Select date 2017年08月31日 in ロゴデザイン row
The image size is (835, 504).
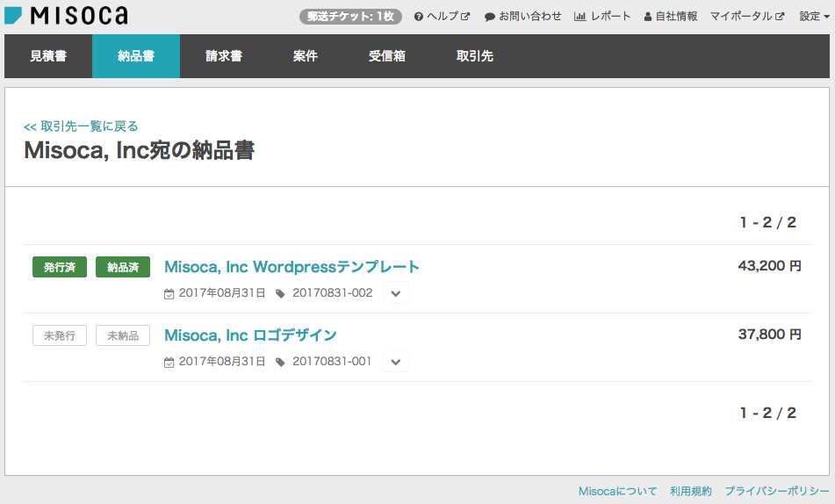(x=222, y=362)
